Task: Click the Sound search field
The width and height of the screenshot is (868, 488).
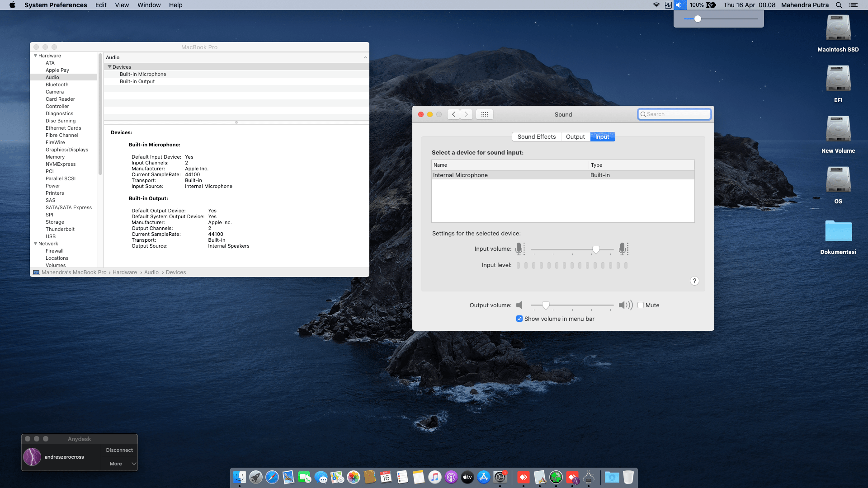Action: (x=674, y=114)
